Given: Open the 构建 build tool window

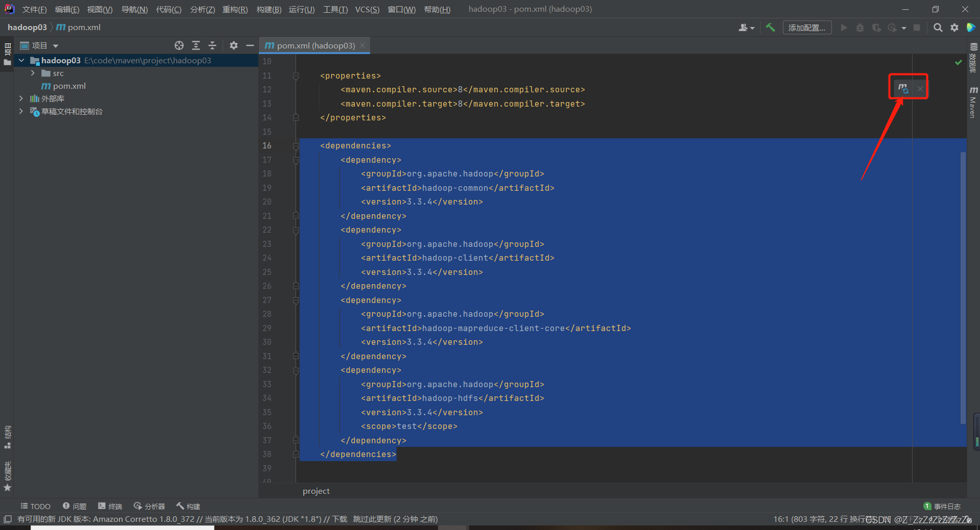Looking at the screenshot, I should point(188,506).
